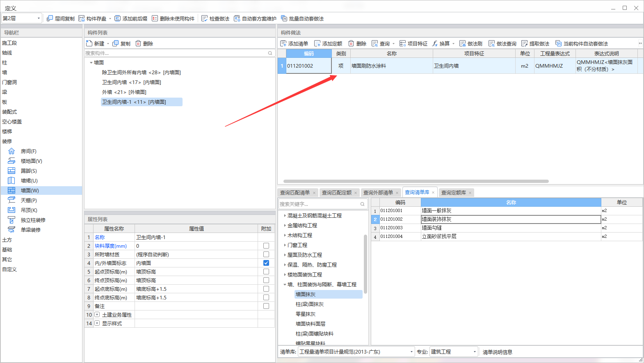Select 柱(梁)面抹灰 in the category tree
Viewport: 644px width, 363px height.
(x=310, y=304)
